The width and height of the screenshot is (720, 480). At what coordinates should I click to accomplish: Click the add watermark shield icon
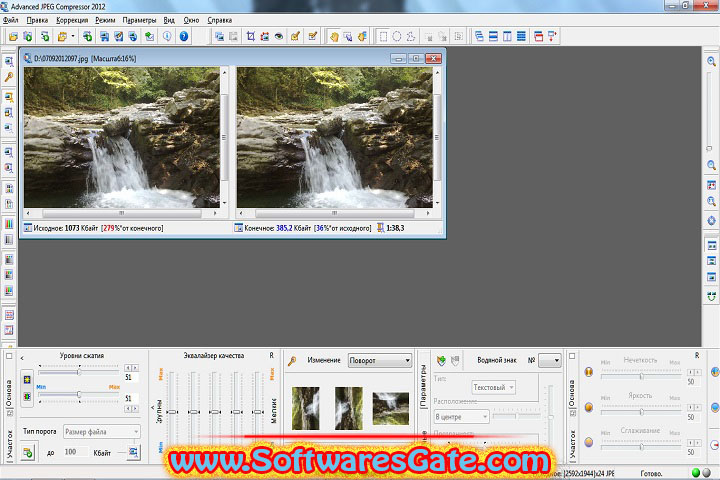[x=441, y=361]
